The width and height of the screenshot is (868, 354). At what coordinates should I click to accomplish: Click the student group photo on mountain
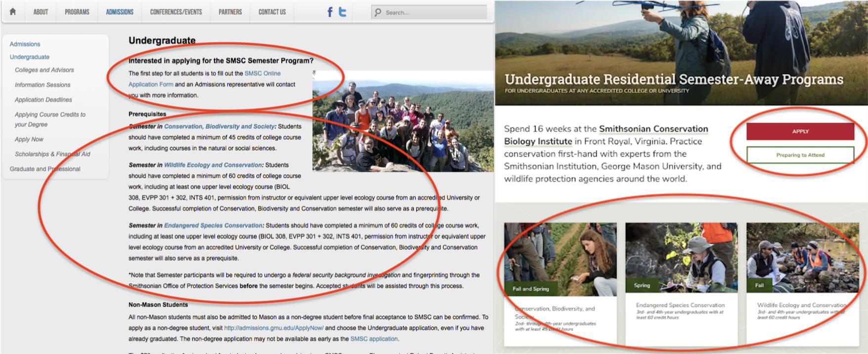[403, 121]
